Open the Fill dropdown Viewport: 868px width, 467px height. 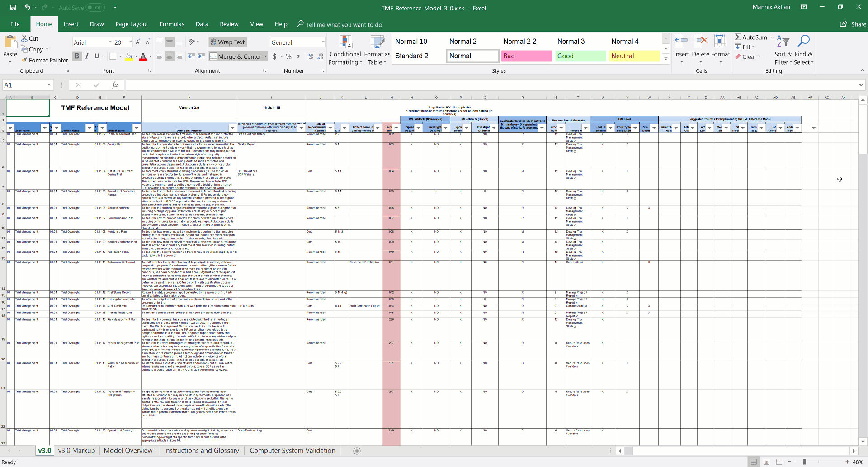coord(745,47)
